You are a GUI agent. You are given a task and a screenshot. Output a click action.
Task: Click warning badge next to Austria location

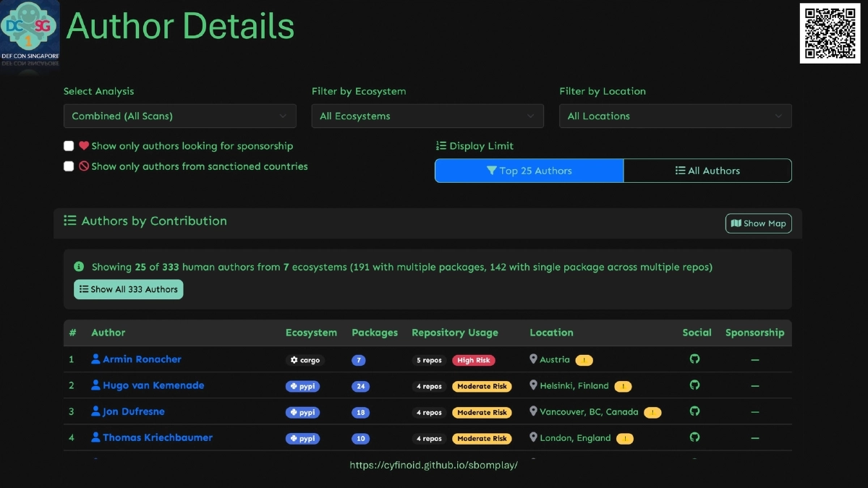[x=584, y=360]
